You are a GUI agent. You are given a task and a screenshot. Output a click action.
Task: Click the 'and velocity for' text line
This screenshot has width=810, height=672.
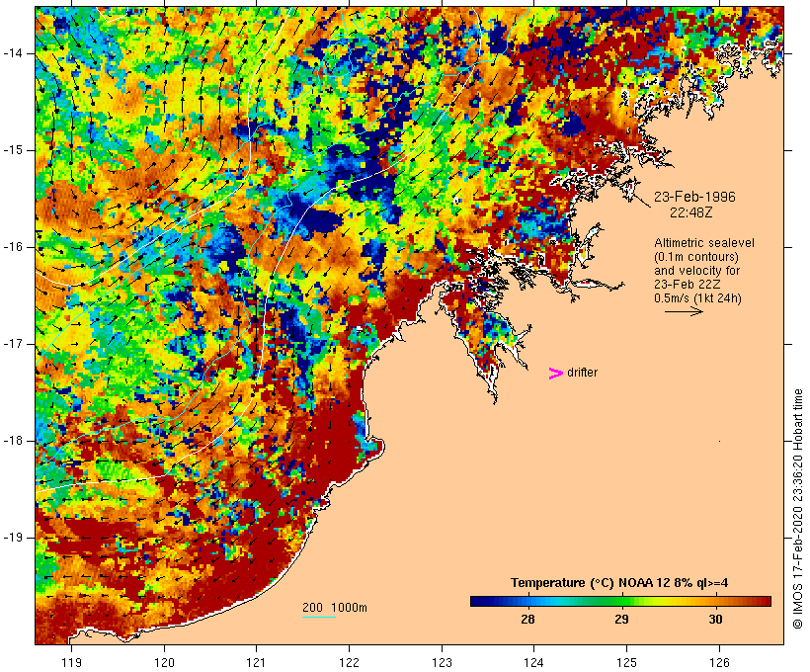click(x=696, y=271)
